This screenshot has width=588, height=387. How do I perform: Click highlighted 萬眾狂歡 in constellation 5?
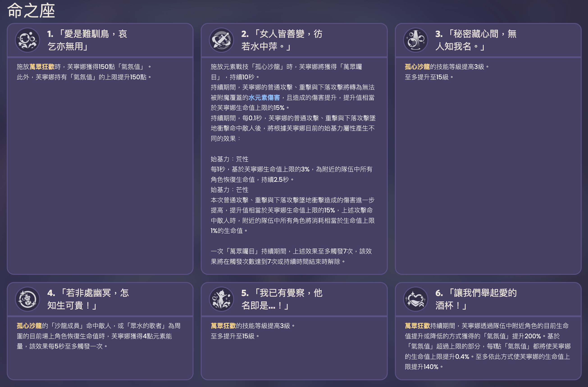point(223,326)
